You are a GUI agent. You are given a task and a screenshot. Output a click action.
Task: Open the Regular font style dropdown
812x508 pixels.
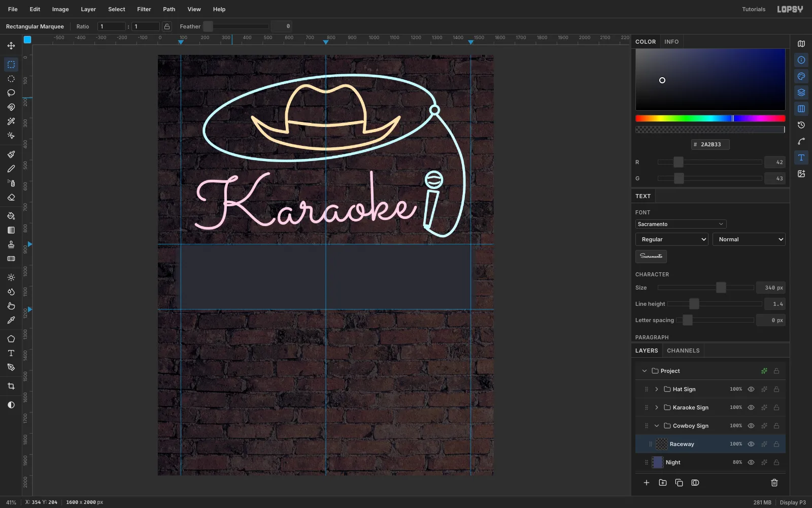pos(672,239)
